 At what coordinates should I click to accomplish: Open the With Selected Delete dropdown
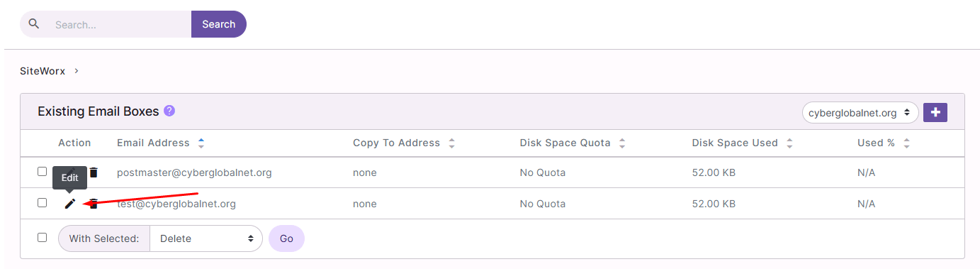point(206,238)
